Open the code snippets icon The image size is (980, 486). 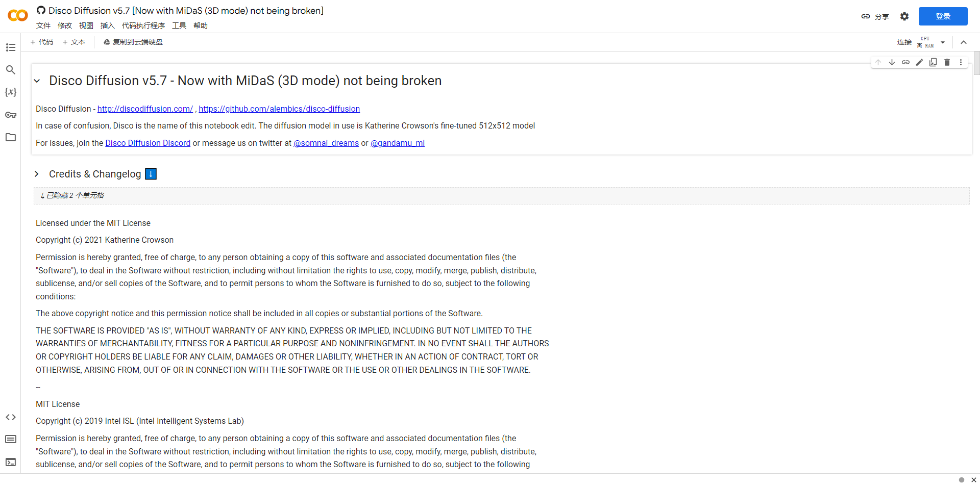(x=11, y=417)
